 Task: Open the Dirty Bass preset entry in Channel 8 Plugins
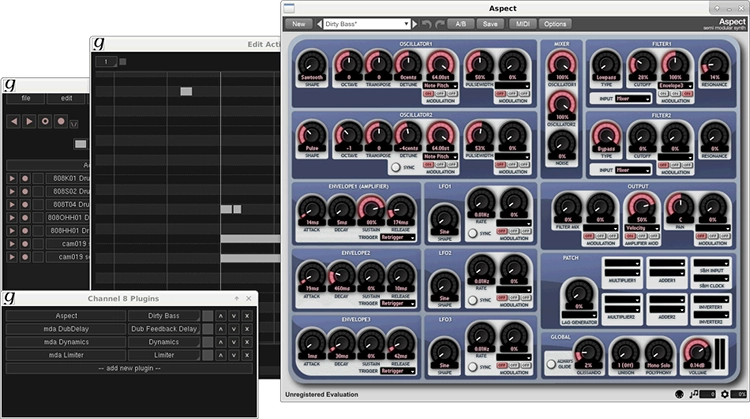pyautogui.click(x=164, y=316)
